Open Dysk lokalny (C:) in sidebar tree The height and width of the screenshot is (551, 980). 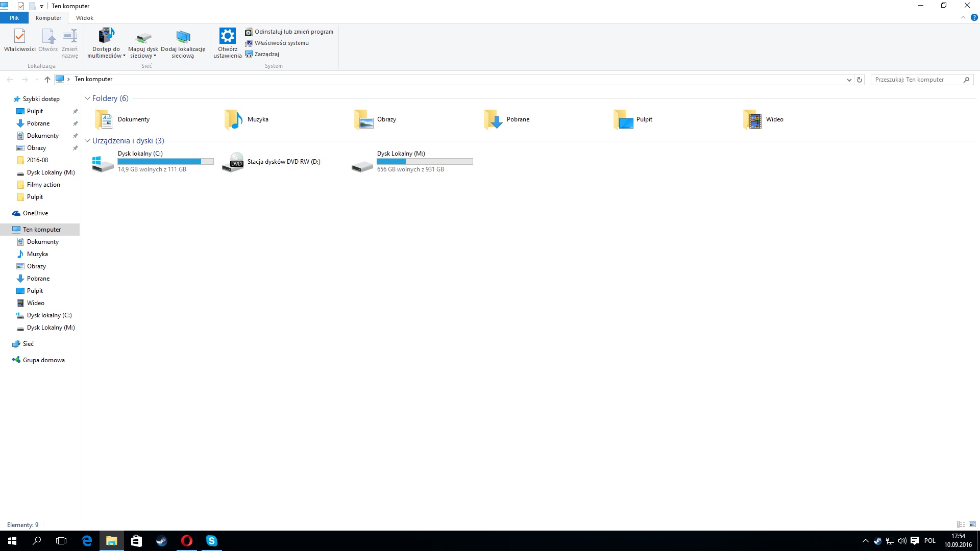49,315
